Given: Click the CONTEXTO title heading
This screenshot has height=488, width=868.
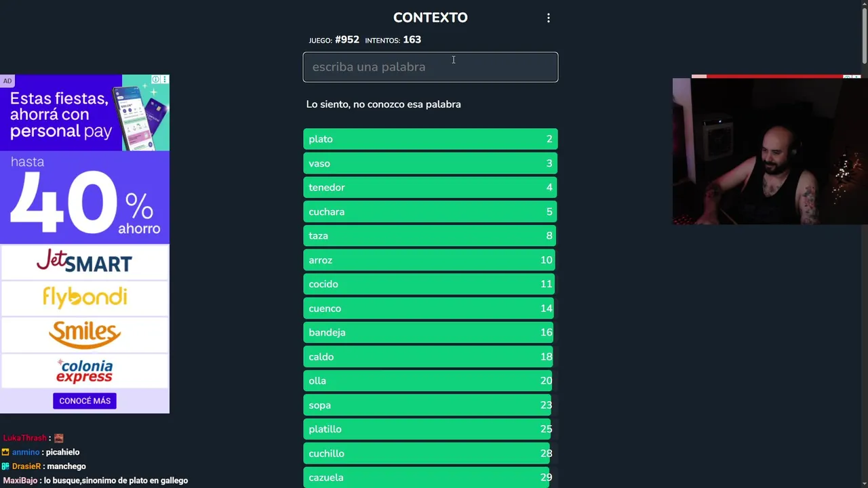Looking at the screenshot, I should tap(430, 18).
